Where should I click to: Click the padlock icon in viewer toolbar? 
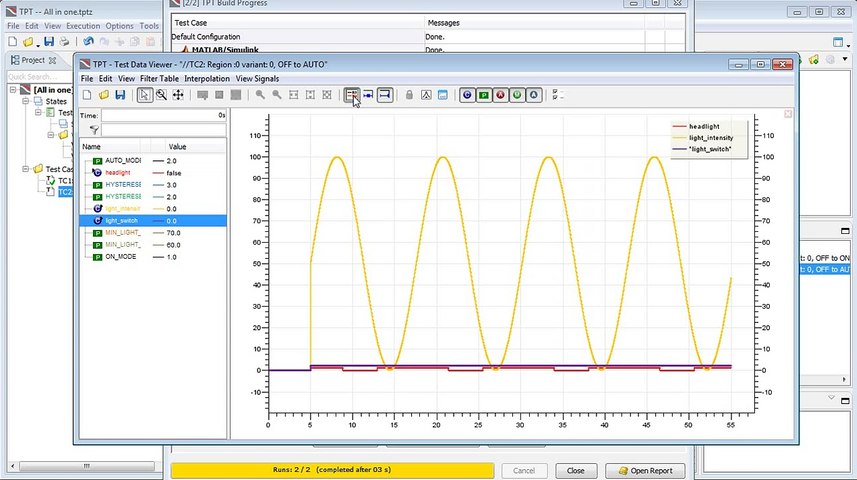point(409,95)
